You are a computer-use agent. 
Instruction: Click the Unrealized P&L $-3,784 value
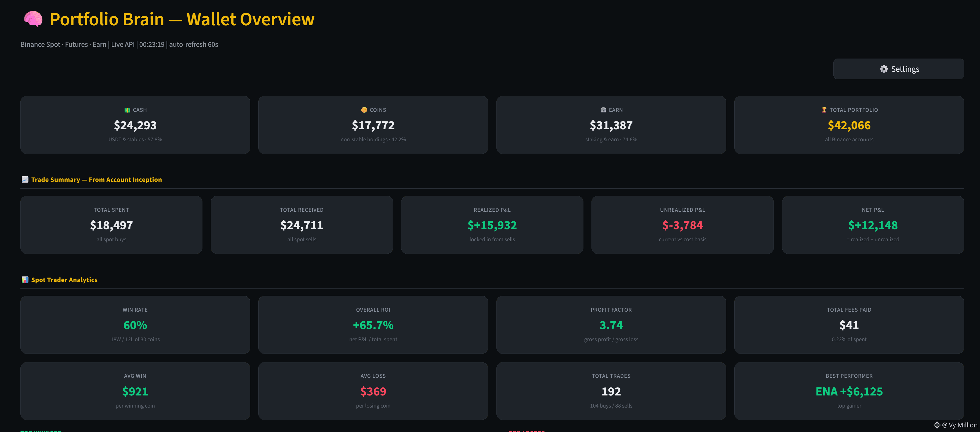682,225
